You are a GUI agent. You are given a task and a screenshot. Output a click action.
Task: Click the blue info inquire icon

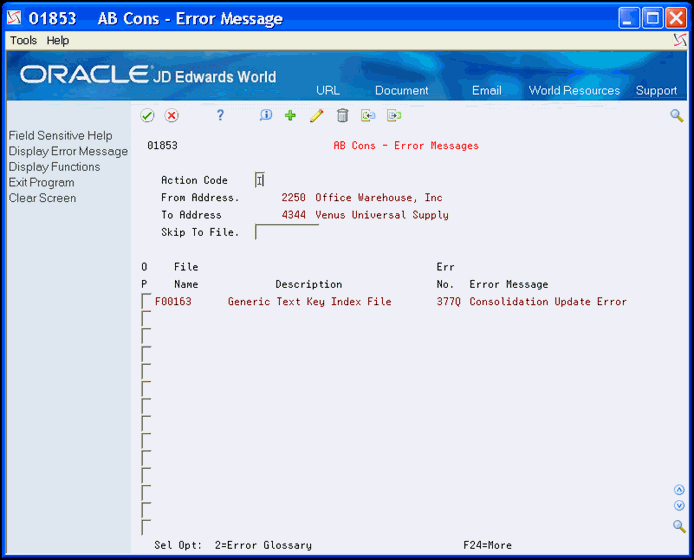266,116
